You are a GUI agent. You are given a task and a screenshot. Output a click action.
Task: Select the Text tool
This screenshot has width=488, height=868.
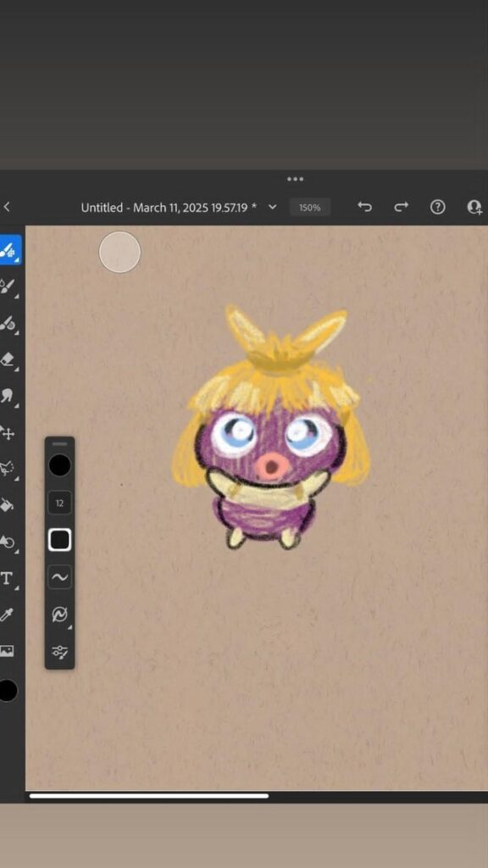click(7, 578)
